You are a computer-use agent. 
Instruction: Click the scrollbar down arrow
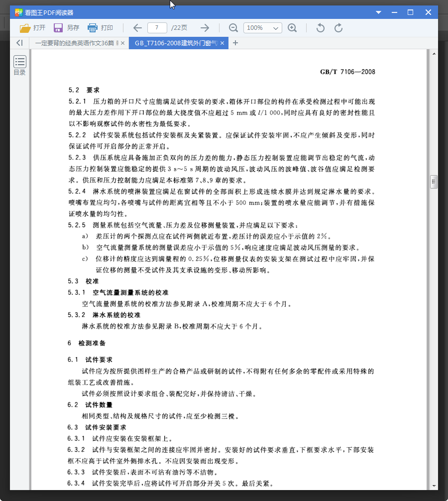click(x=434, y=486)
